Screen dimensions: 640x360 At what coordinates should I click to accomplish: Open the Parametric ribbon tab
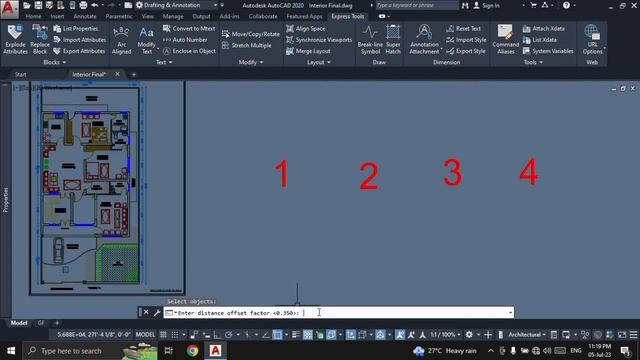(119, 16)
